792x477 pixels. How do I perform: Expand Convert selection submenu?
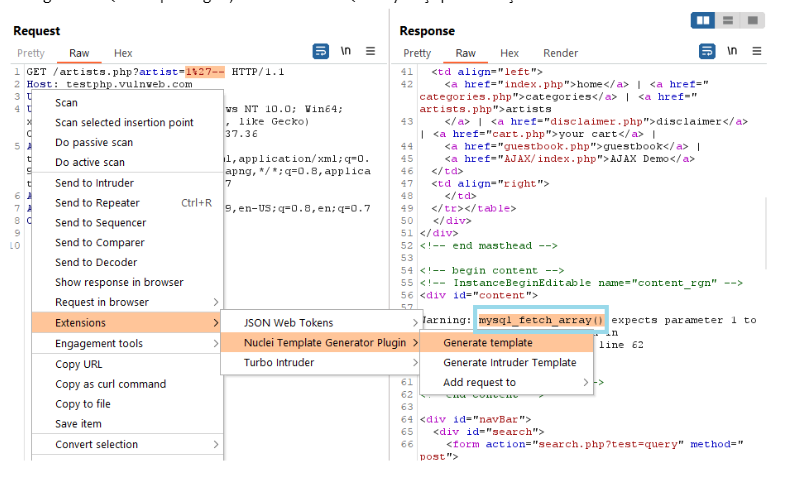(x=127, y=444)
